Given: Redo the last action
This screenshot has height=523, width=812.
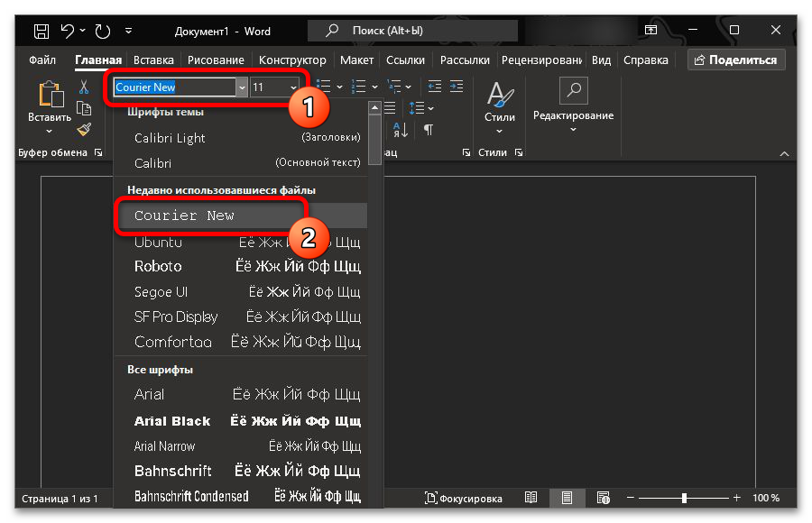Looking at the screenshot, I should pyautogui.click(x=103, y=31).
